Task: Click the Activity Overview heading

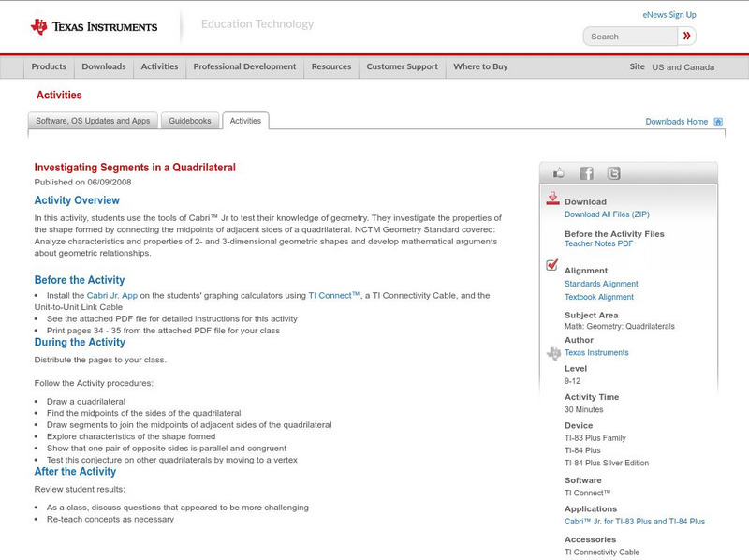Action: coord(77,200)
